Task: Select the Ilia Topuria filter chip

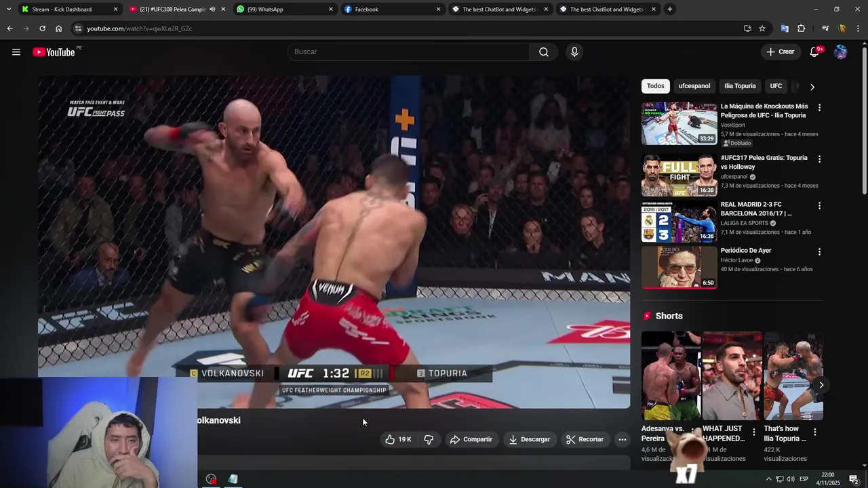Action: point(740,86)
